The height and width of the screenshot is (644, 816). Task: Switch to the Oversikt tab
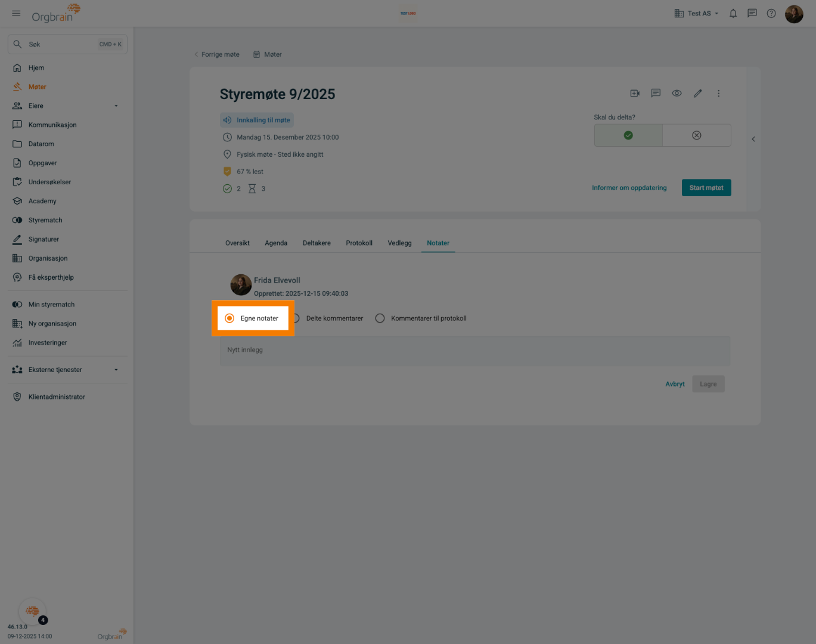pos(237,243)
